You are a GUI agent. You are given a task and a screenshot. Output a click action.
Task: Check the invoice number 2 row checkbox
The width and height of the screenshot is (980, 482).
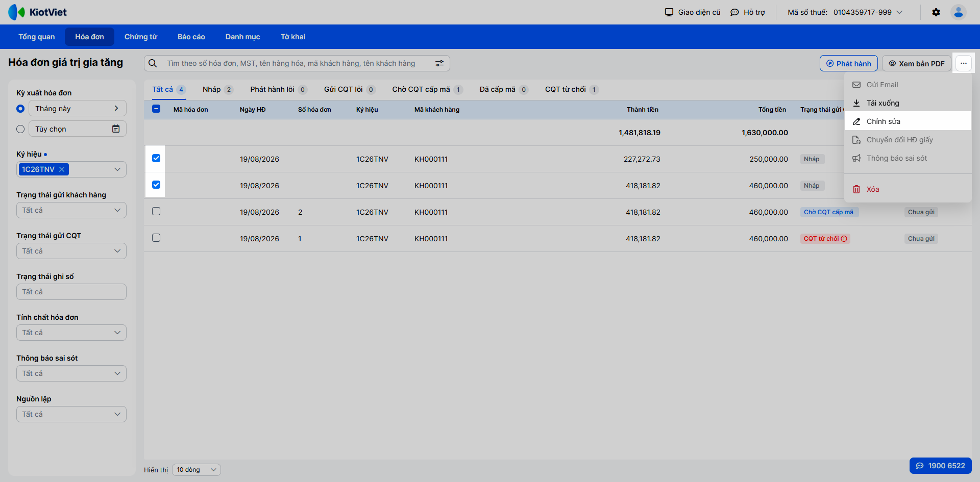[x=156, y=211]
